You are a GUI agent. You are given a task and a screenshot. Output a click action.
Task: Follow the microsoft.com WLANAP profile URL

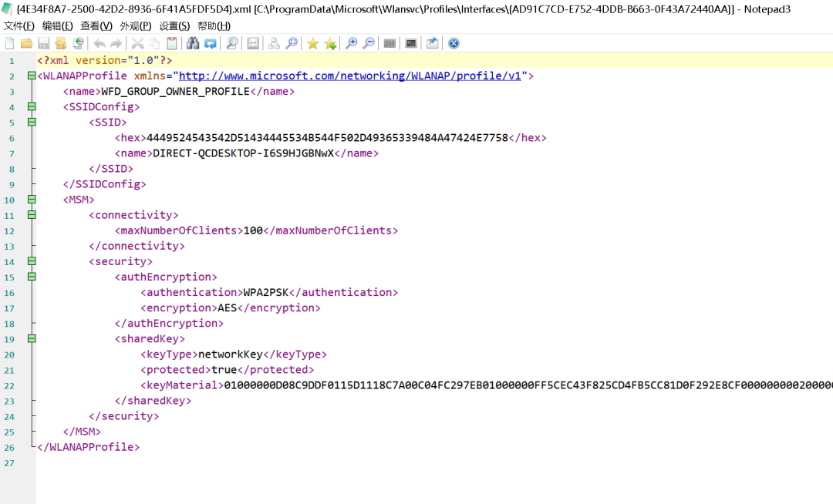350,76
